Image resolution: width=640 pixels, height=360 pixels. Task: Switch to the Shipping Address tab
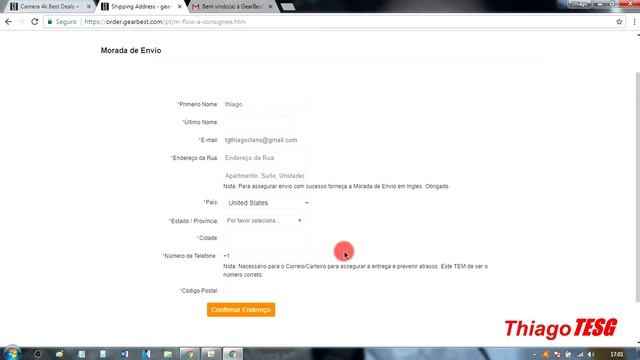(x=141, y=7)
